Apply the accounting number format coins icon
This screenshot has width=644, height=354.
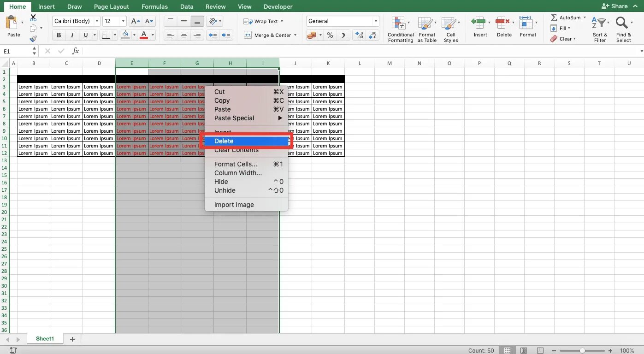pos(312,35)
